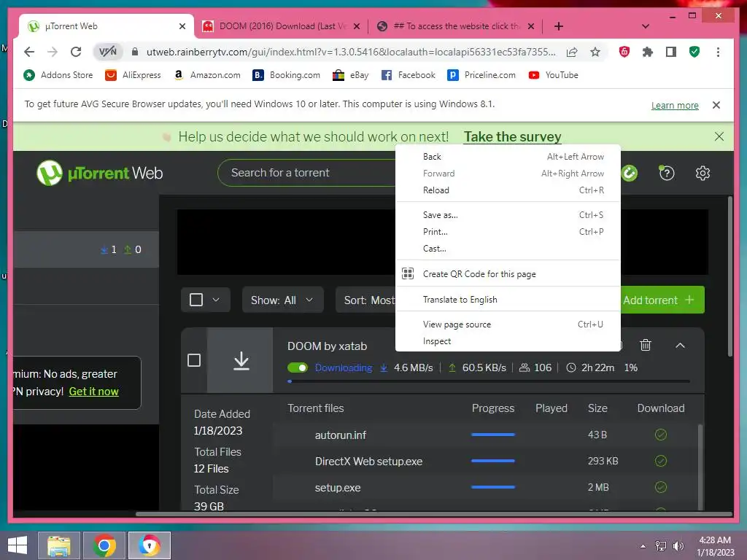
Task: Click the DOOM torrent progress bar
Action: [x=488, y=381]
